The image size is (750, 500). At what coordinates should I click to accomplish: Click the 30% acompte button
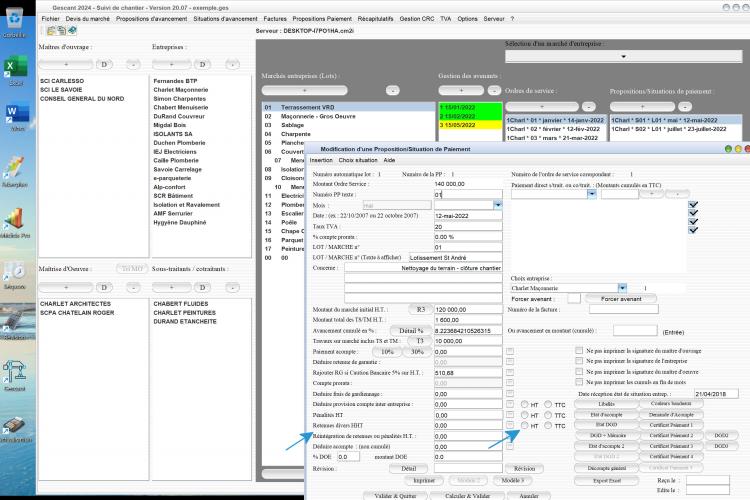(x=417, y=352)
